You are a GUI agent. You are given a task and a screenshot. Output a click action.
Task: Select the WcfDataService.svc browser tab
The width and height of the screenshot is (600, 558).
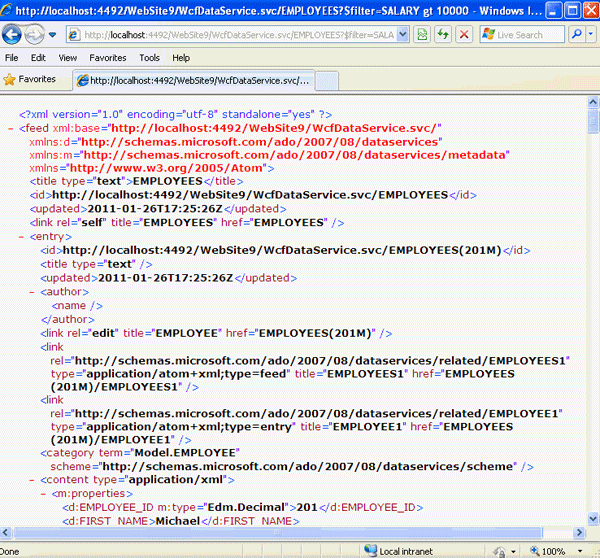194,80
